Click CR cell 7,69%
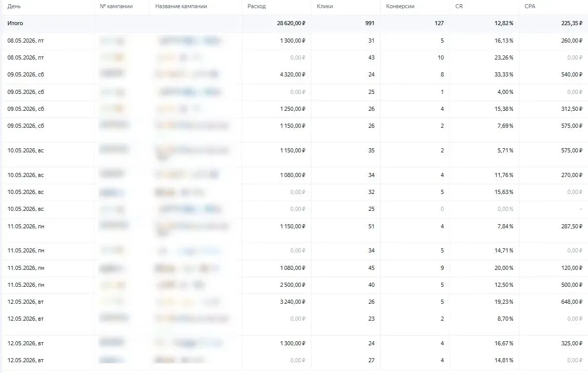Screen dimensions: 588x373 505,126
